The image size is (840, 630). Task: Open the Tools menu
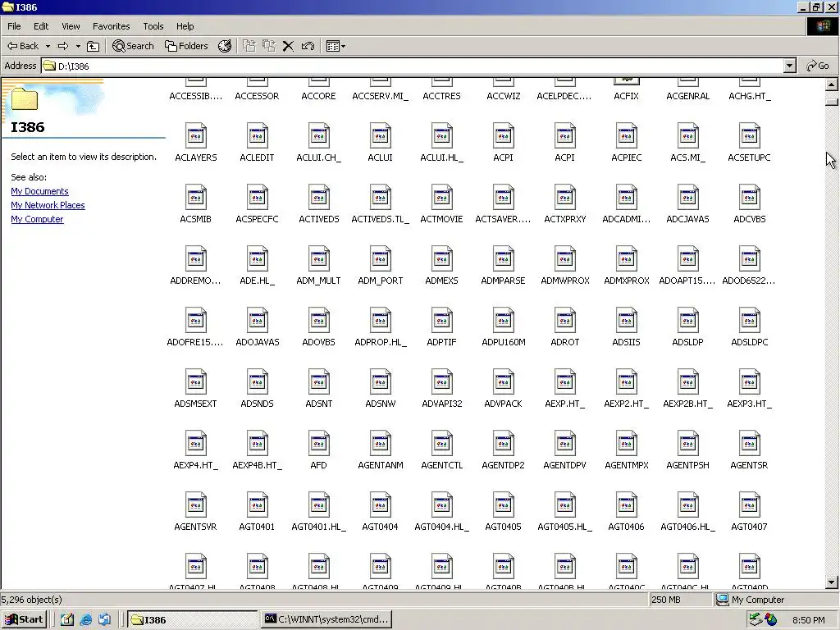[x=153, y=26]
